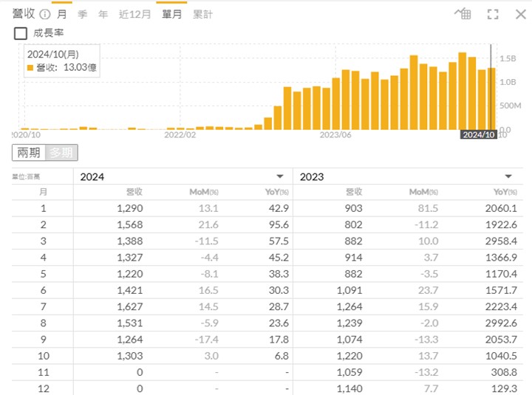
Task: Select 2024 July revenue 1,627
Action: click(x=130, y=306)
